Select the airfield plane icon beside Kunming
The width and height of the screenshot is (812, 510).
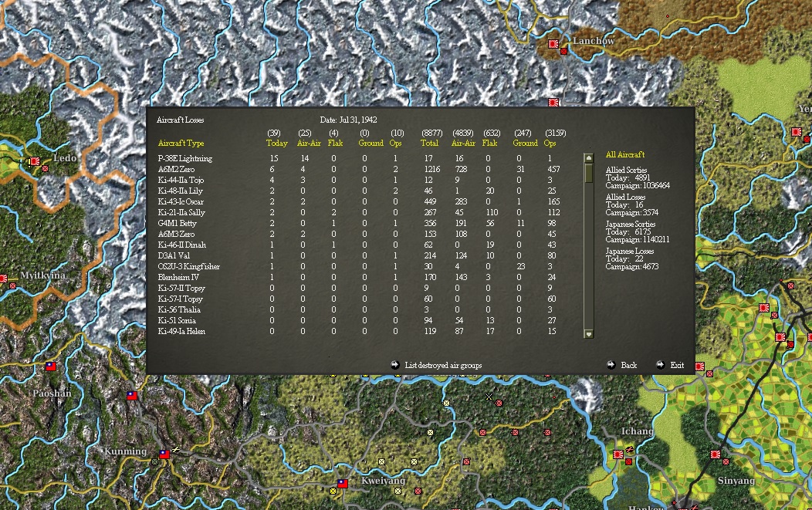click(x=176, y=449)
